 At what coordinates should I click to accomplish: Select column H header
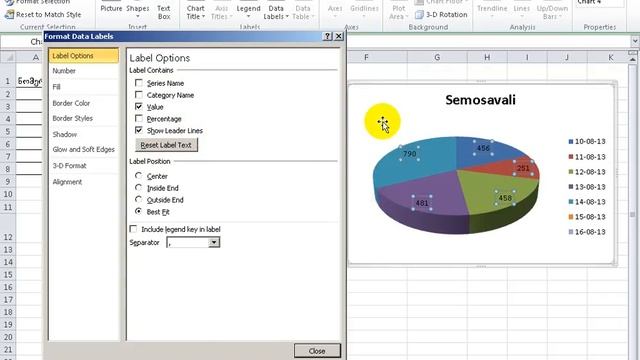click(x=487, y=58)
